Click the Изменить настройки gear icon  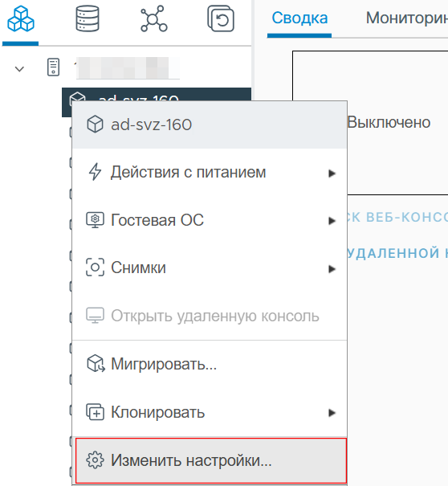[x=95, y=460]
